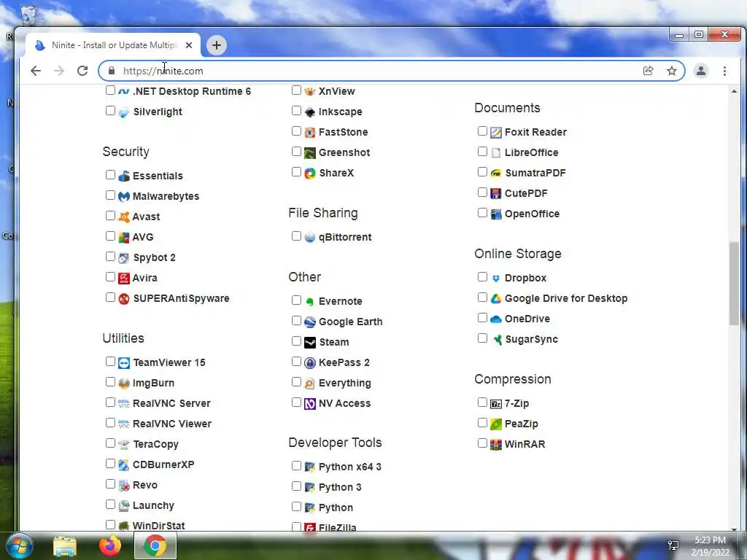Check the CutePDF checkbox
747x560 pixels.
pyautogui.click(x=482, y=192)
